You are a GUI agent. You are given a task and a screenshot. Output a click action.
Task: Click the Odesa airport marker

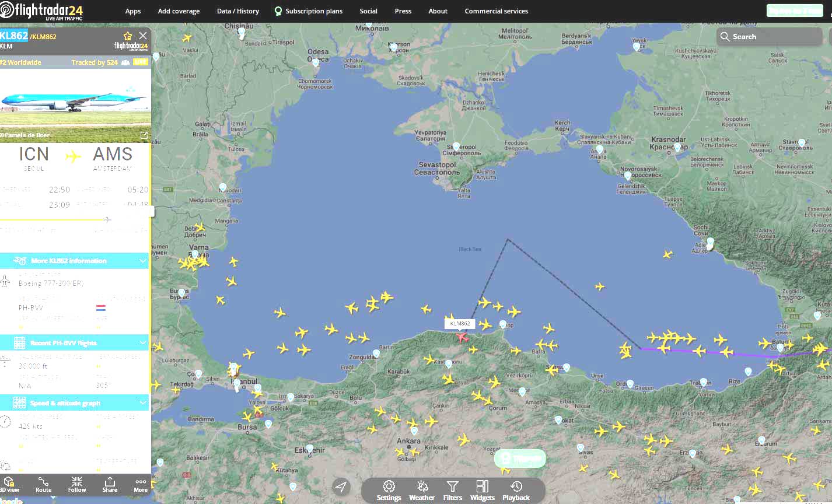316,62
